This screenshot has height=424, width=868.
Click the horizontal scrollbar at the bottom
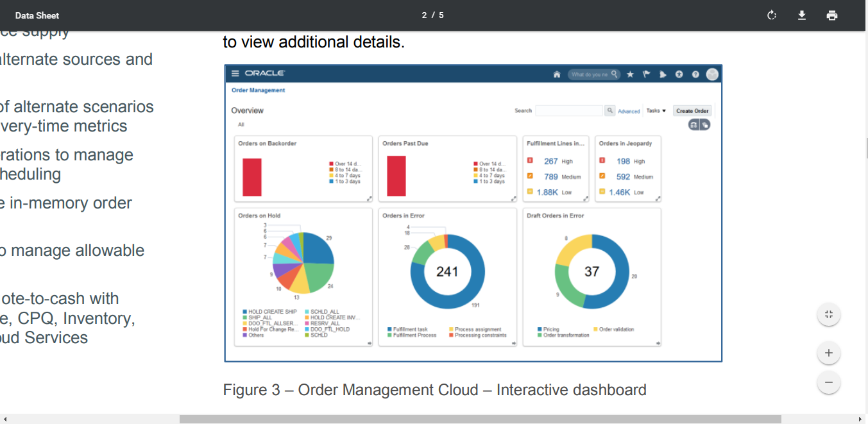480,419
